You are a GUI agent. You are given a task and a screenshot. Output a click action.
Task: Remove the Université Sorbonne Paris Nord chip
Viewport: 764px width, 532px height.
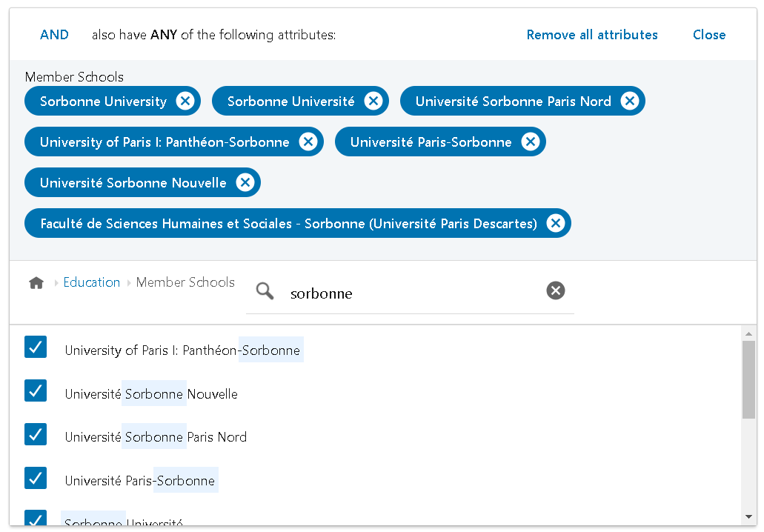tap(629, 101)
